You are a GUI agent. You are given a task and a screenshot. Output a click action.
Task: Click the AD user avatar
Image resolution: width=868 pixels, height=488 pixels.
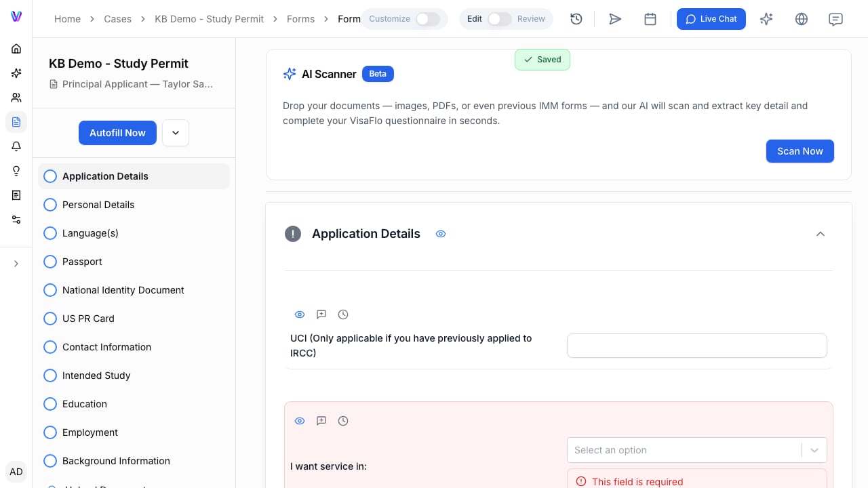(16, 472)
